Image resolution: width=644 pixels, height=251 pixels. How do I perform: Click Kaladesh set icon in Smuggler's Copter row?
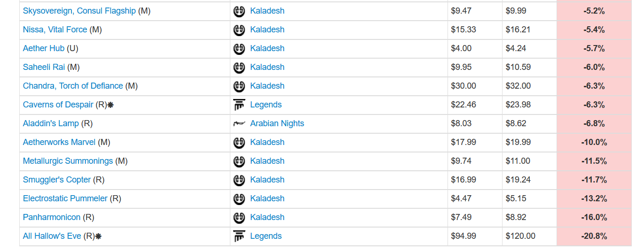click(x=239, y=180)
